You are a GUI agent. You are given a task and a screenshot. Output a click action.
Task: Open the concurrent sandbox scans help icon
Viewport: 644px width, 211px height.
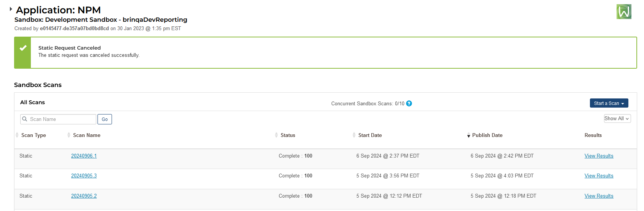409,103
